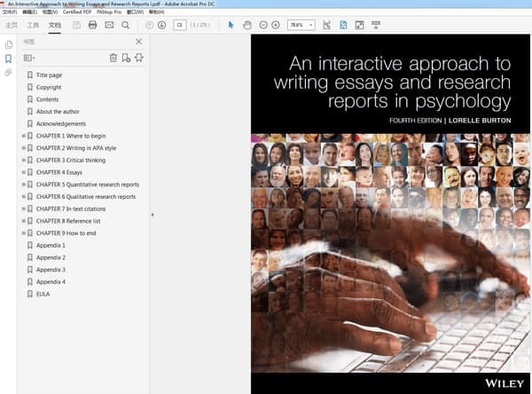532x394 pixels.
Task: Click the page number input field
Action: pyautogui.click(x=180, y=25)
